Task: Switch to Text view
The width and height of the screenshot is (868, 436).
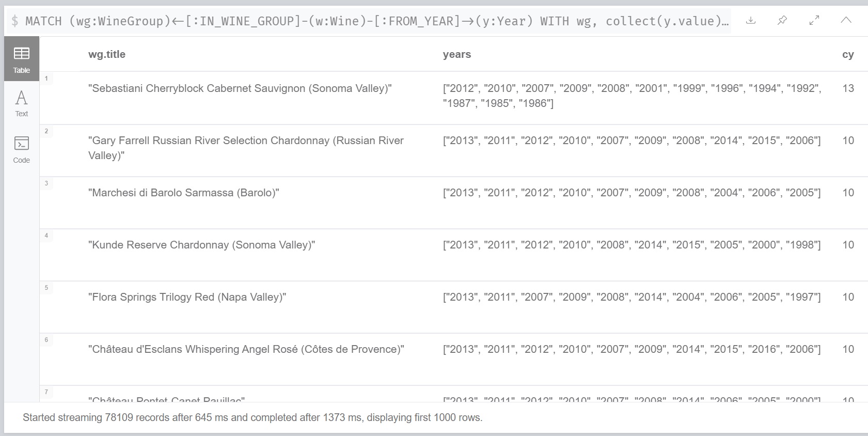Action: pyautogui.click(x=22, y=104)
